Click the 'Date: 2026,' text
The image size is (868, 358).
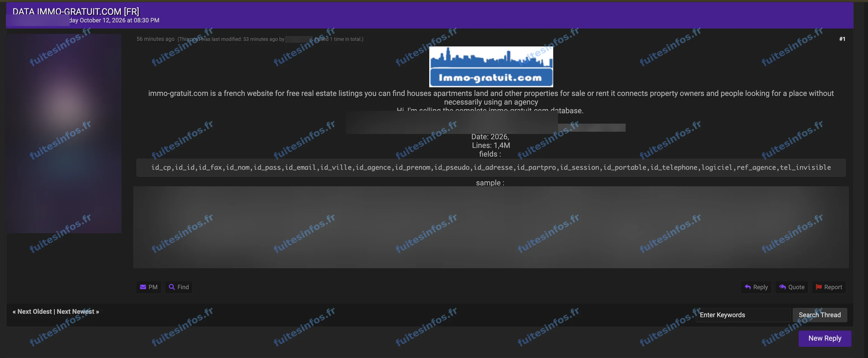coord(490,137)
